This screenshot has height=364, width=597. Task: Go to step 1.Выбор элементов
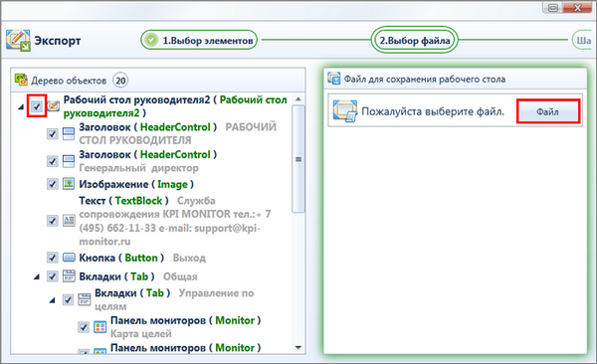199,40
